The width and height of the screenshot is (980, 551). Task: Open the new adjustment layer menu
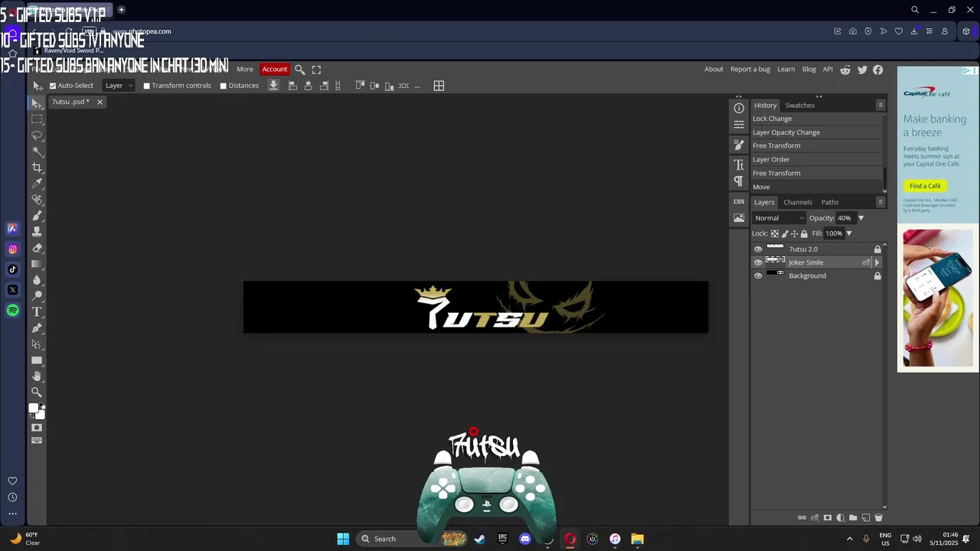(841, 518)
